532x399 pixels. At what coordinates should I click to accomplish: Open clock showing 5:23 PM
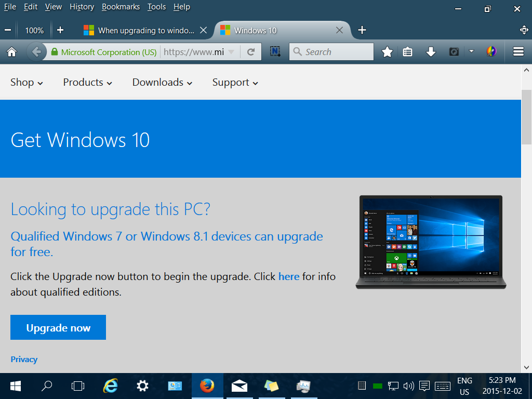point(502,386)
